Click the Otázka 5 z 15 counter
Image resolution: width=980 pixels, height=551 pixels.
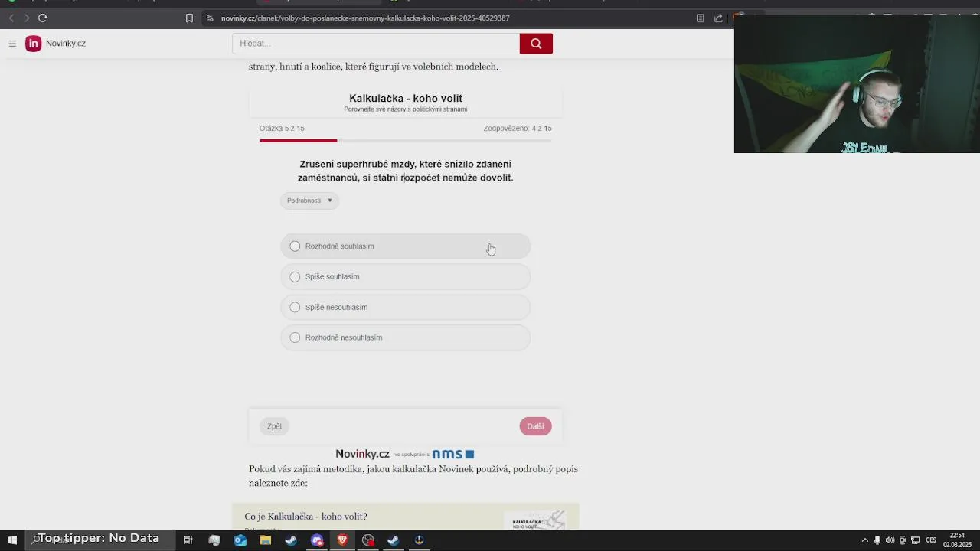282,129
